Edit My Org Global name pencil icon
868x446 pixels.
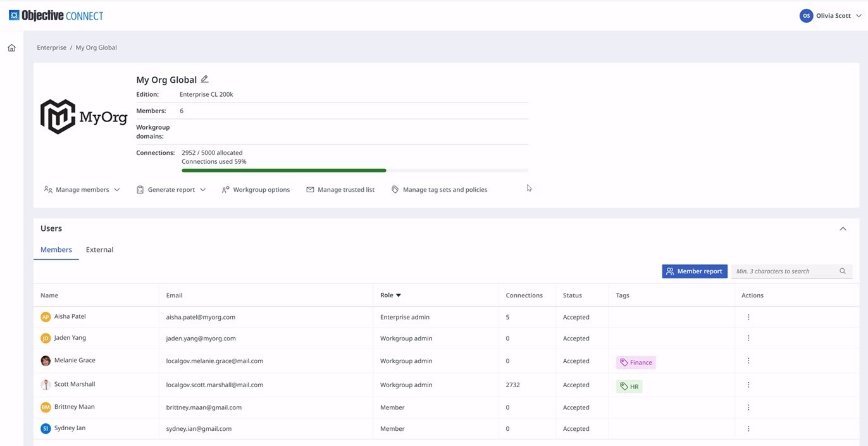[x=204, y=79]
